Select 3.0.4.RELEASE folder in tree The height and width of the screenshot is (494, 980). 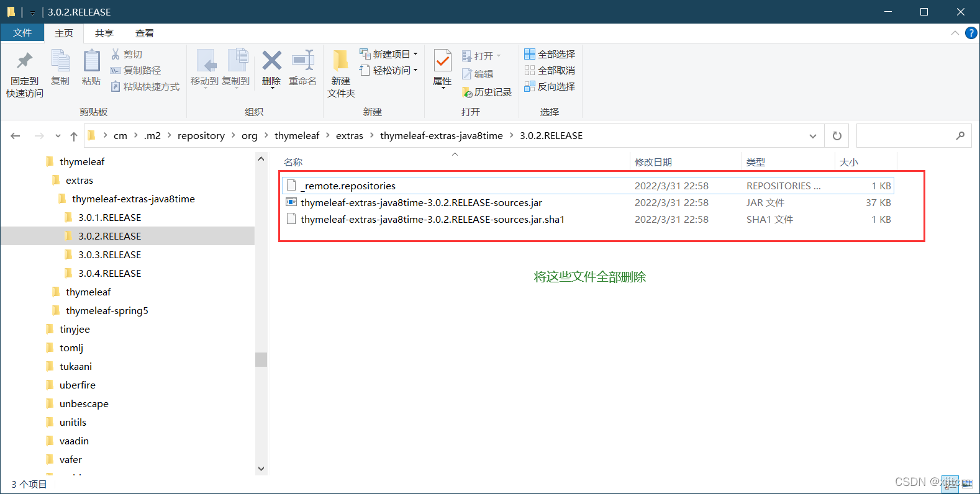point(109,273)
